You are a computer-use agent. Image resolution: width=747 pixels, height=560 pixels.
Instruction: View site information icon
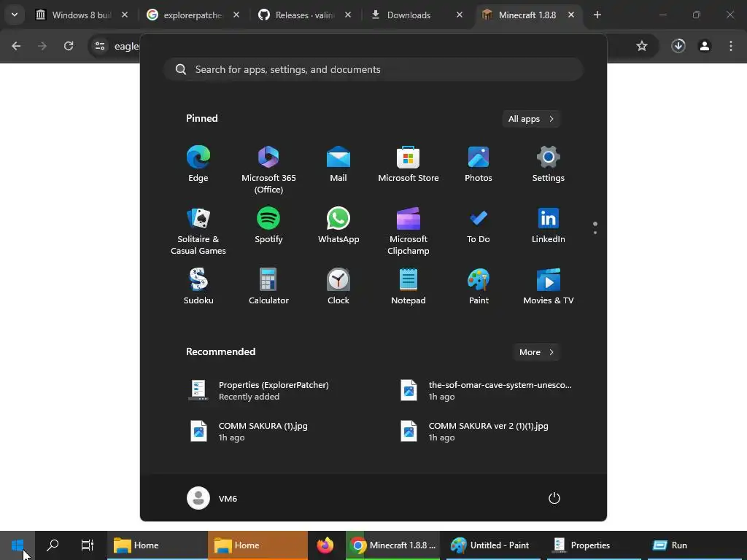[x=100, y=46]
